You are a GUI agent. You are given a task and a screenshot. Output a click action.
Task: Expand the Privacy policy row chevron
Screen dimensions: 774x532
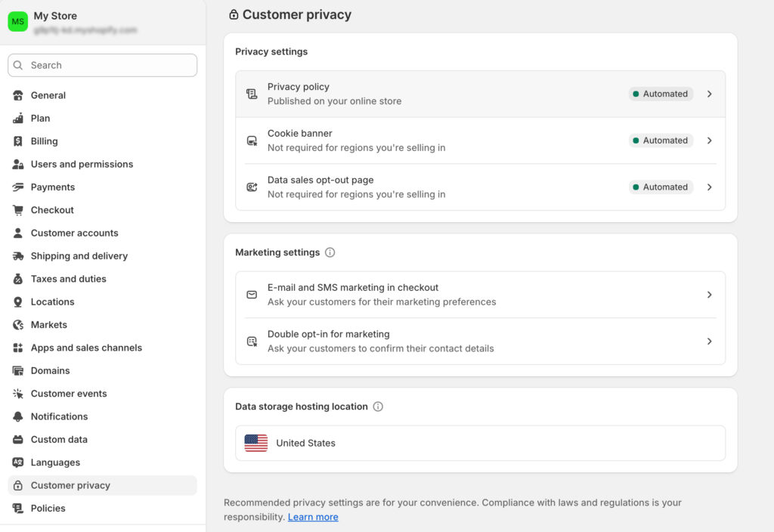(x=709, y=94)
